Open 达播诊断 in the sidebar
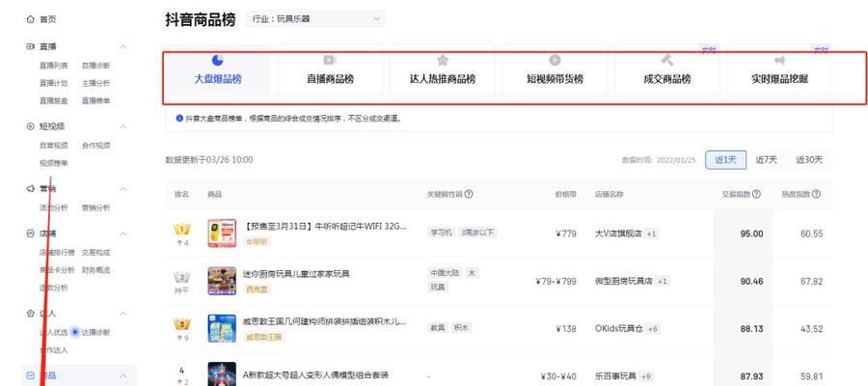Image resolution: width=868 pixels, height=386 pixels. point(96,332)
